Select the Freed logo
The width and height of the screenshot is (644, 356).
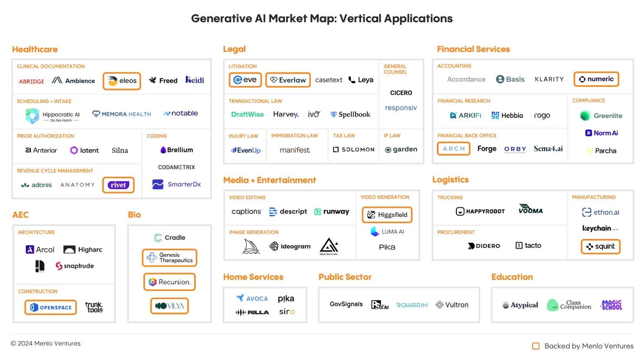(x=163, y=80)
